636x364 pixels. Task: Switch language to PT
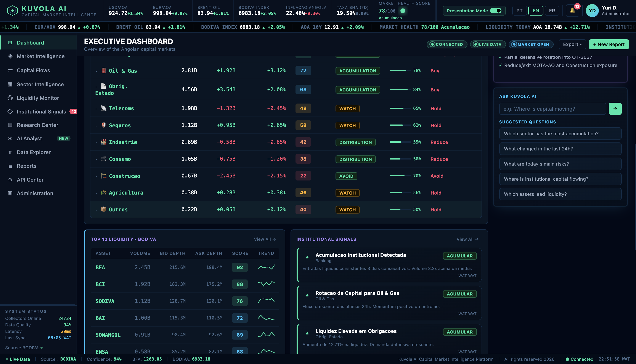click(519, 11)
